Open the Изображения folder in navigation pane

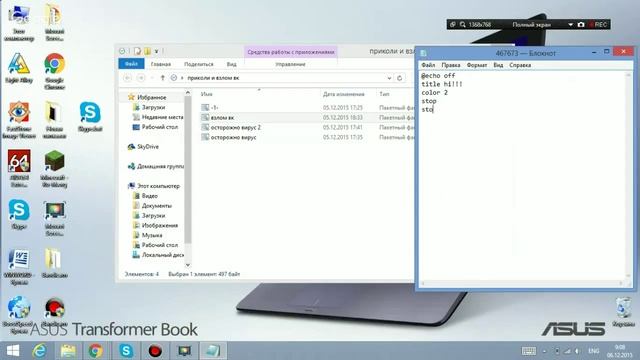(x=160, y=225)
